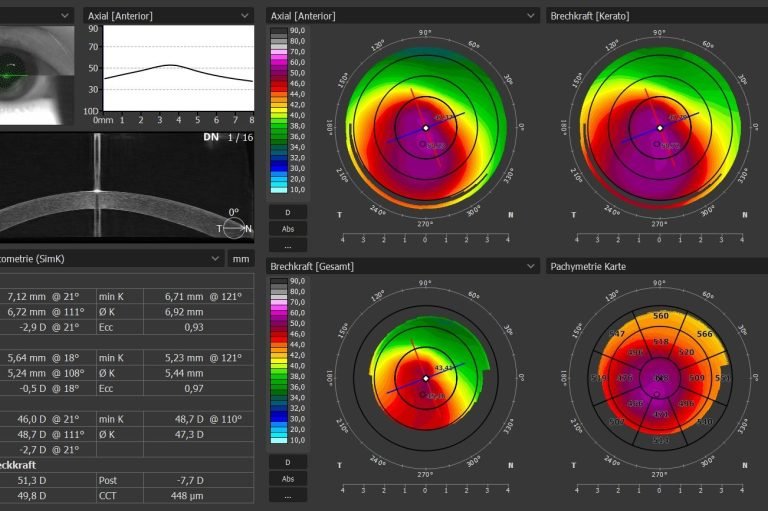
Task: Click the 509 sector on the pachymetry map
Action: click(696, 378)
